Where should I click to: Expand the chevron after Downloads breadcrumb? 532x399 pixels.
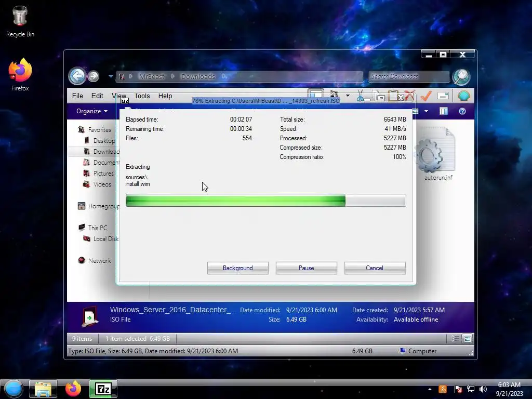coord(224,77)
